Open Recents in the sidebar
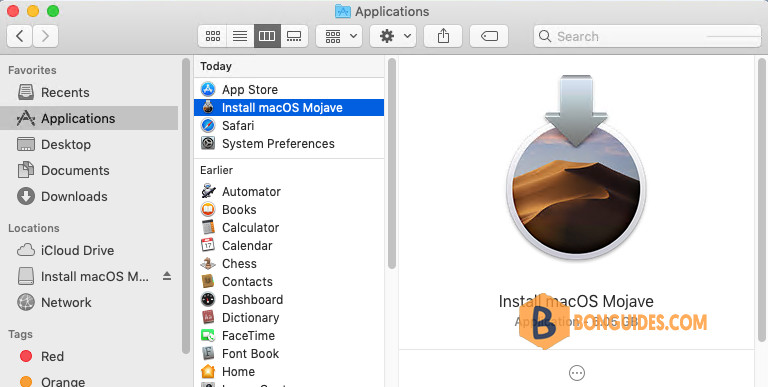 [x=89, y=93]
